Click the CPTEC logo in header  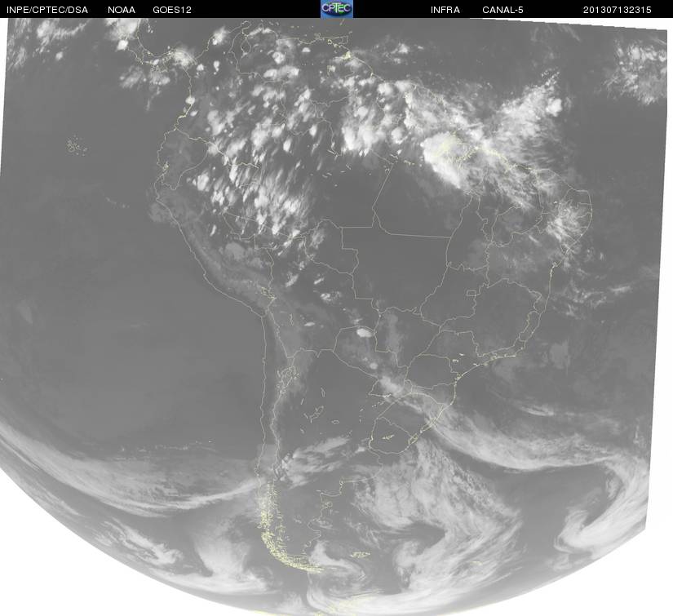click(337, 9)
